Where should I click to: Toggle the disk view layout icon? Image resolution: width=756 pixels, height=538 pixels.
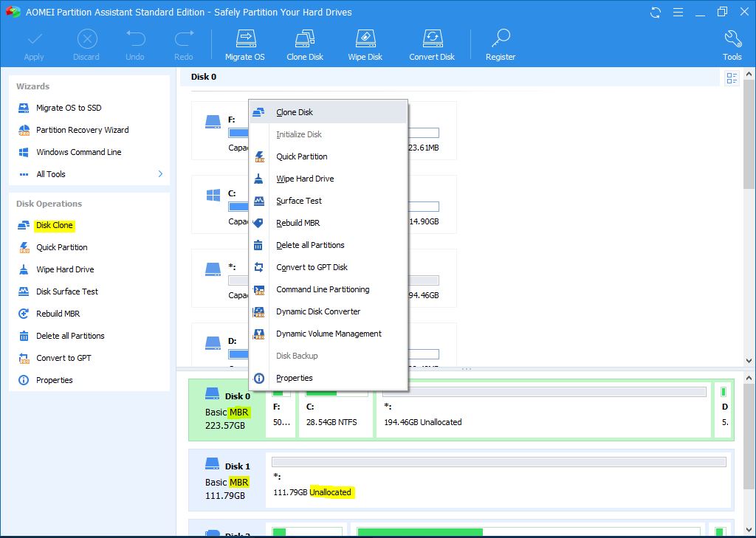coord(732,78)
